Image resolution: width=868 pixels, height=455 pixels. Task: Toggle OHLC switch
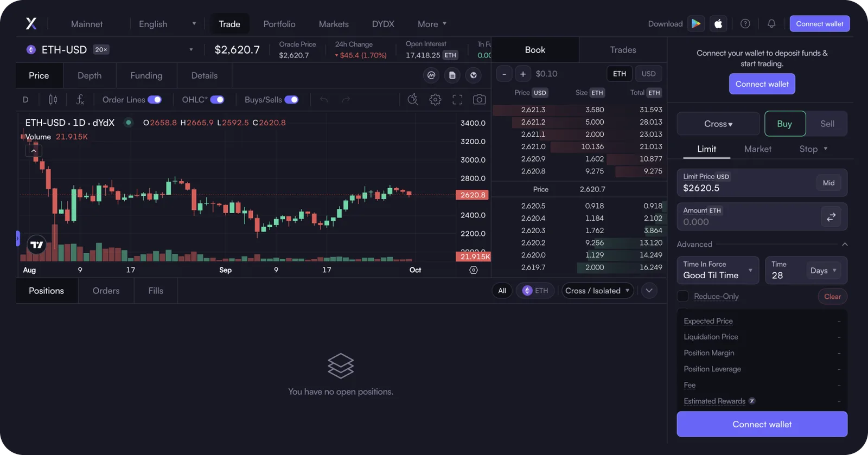coord(217,99)
